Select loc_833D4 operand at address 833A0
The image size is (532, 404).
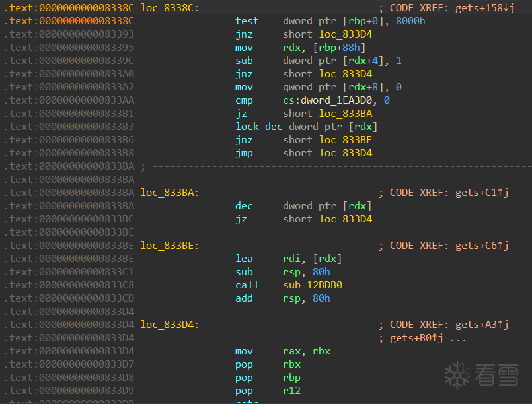point(346,74)
